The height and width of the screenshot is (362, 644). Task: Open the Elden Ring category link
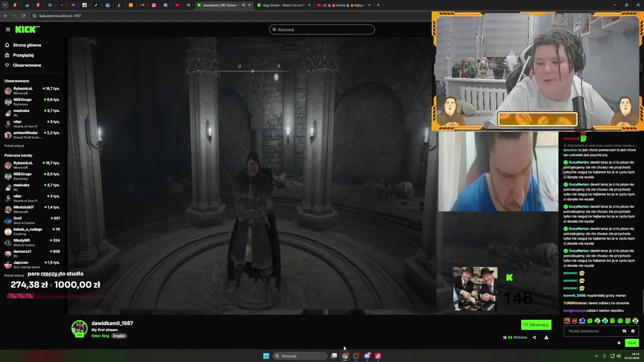[x=100, y=336]
